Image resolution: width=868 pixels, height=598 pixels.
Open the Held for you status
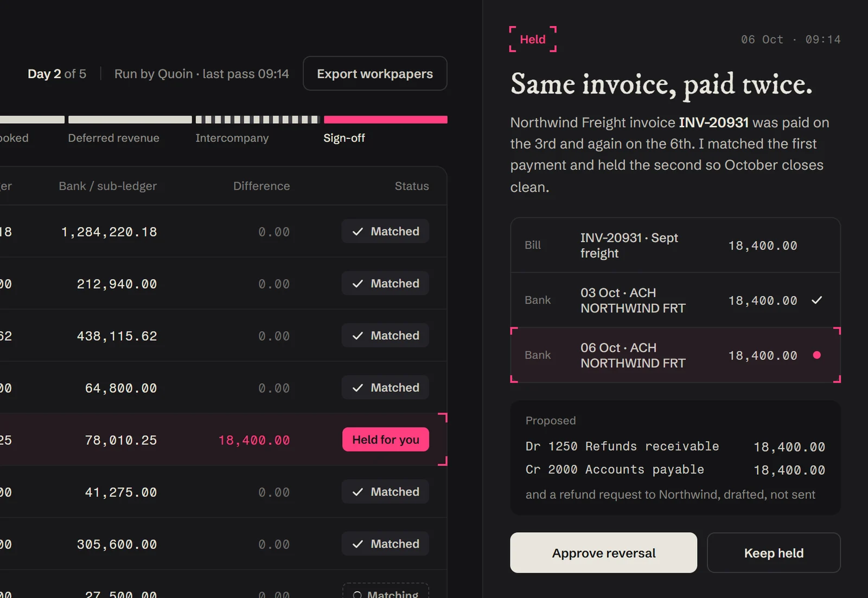click(386, 440)
